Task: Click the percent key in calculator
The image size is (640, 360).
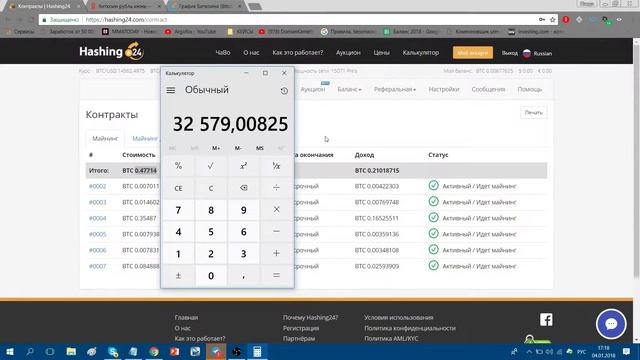Action: click(178, 166)
